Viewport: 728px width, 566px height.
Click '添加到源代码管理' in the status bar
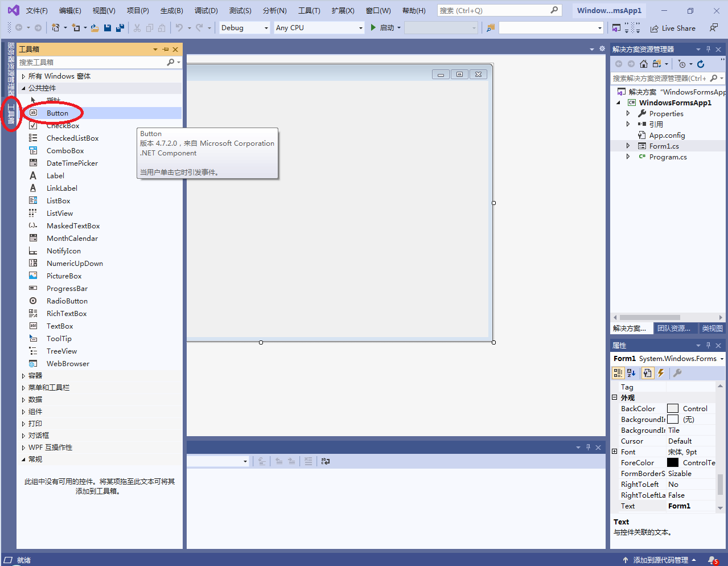(659, 560)
